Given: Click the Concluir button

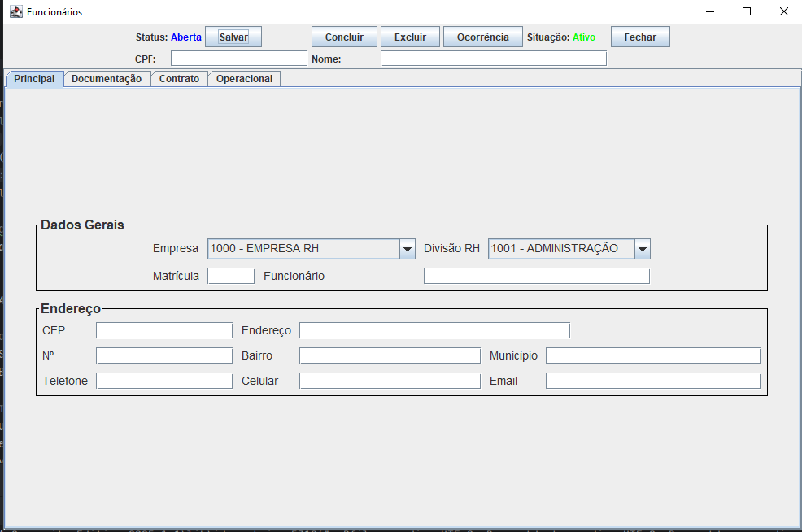Looking at the screenshot, I should click(x=344, y=37).
